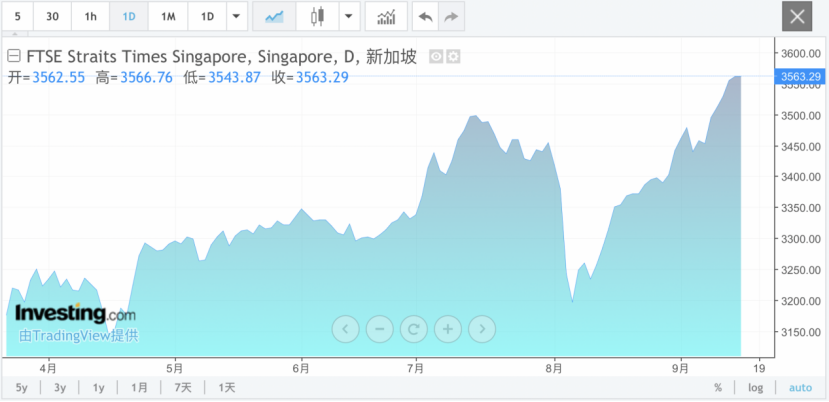
Task: Open the time interval dropdown arrow
Action: pyautogui.click(x=235, y=17)
